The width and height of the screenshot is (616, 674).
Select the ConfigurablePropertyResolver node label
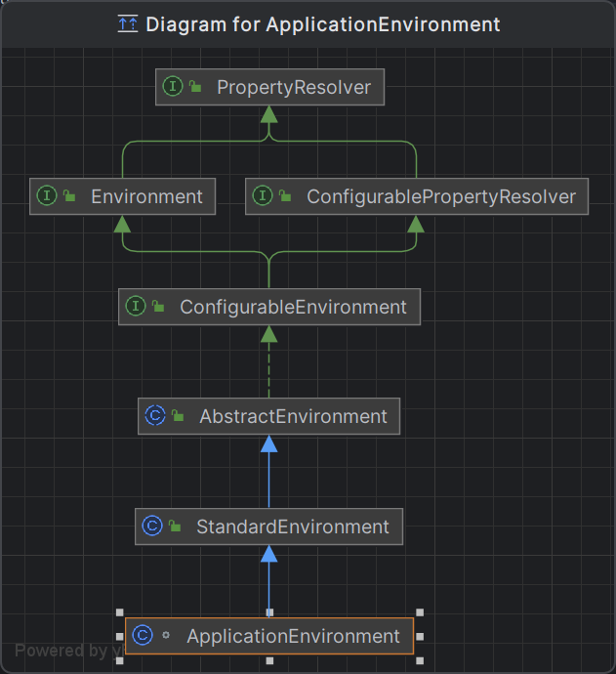pyautogui.click(x=440, y=196)
